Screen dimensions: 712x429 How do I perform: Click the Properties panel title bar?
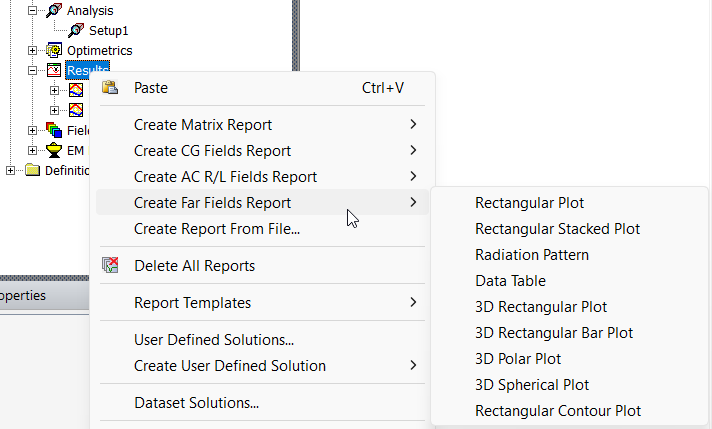(44, 296)
